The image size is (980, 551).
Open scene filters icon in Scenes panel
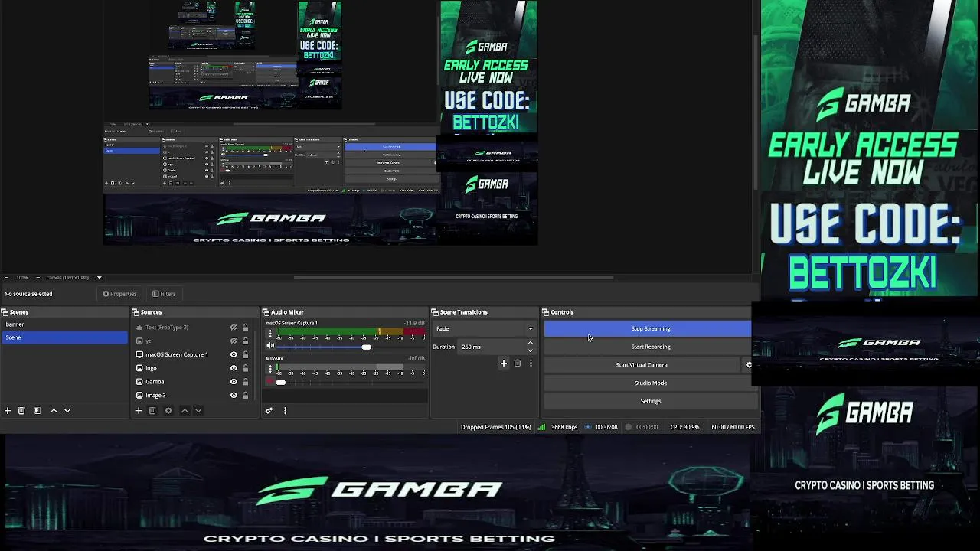38,411
